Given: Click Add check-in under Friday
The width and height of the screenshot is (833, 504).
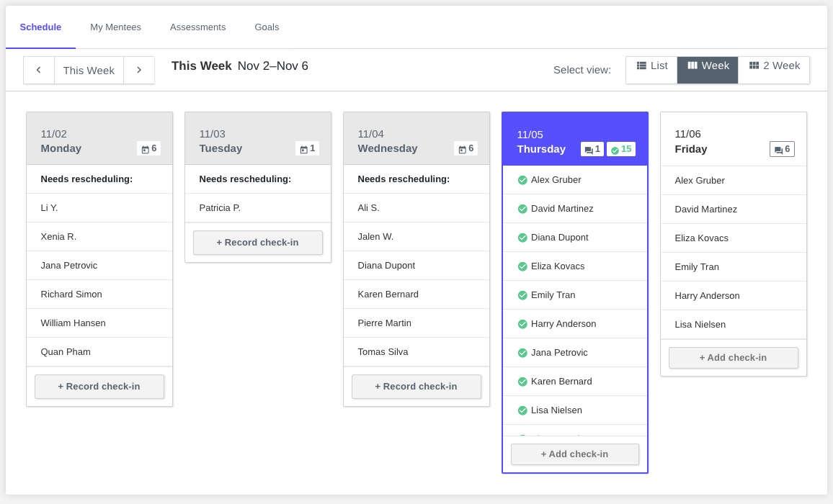Looking at the screenshot, I should pos(734,358).
